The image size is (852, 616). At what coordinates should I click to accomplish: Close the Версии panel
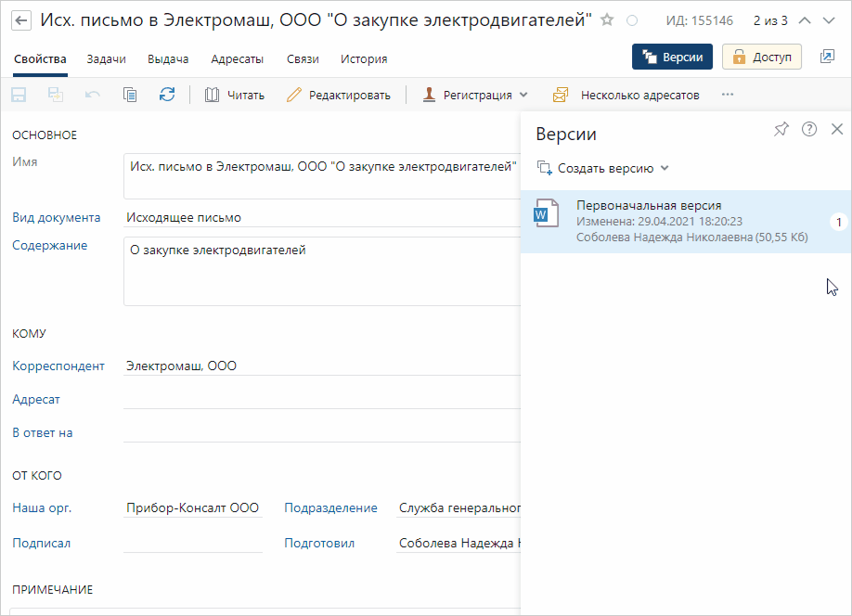[x=837, y=130]
